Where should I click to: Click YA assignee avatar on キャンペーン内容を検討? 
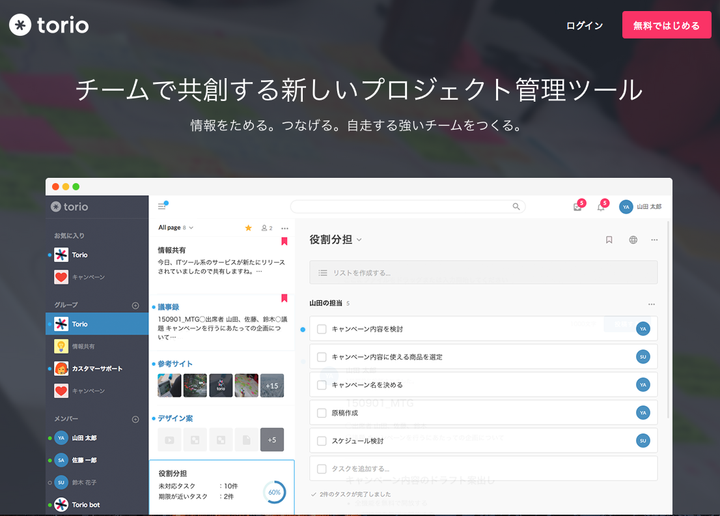(643, 329)
